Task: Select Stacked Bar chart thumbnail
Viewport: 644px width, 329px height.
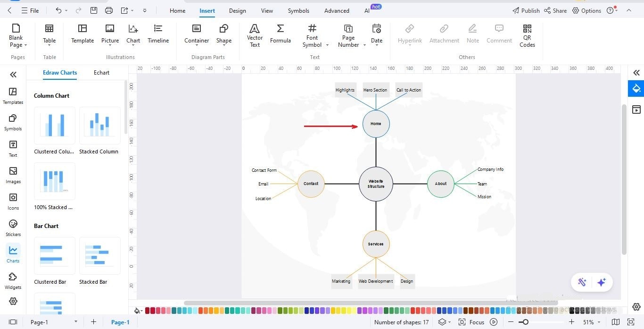Action: coord(100,256)
